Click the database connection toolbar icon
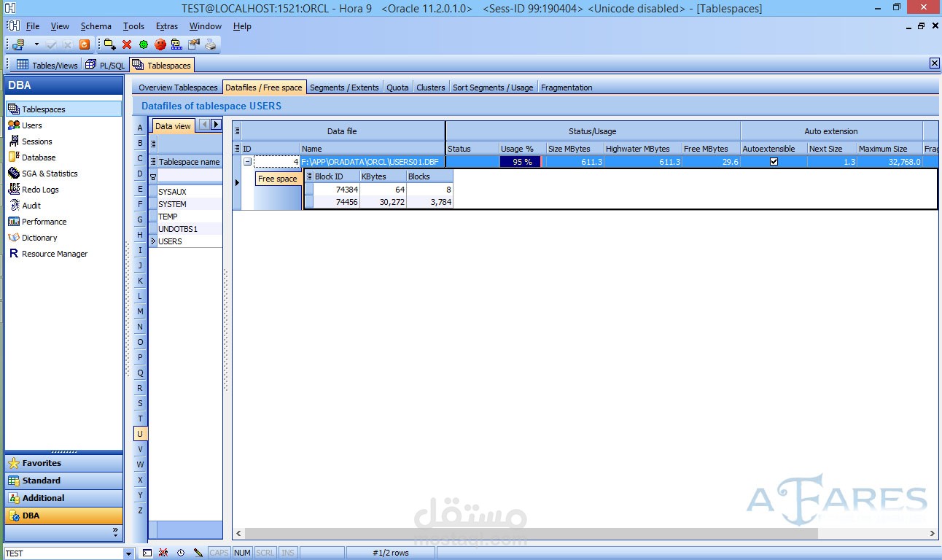Image resolution: width=942 pixels, height=560 pixels. coord(19,44)
